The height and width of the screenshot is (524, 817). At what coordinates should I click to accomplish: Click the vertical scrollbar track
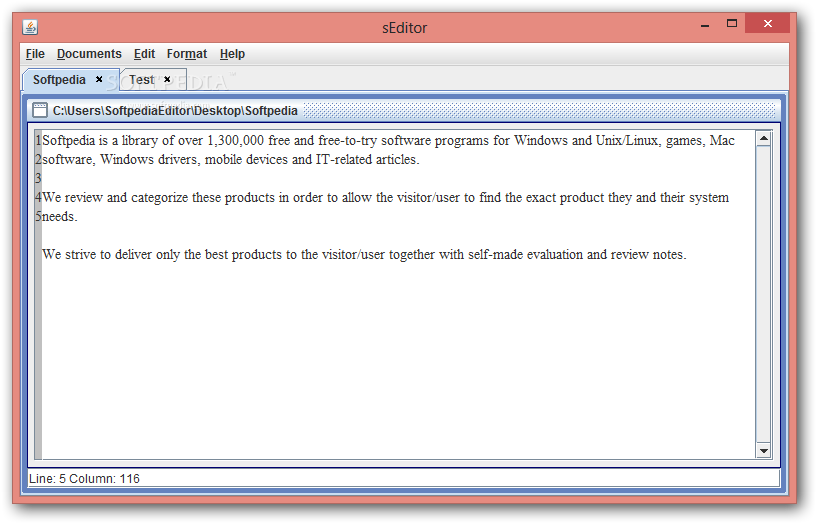pos(764,295)
